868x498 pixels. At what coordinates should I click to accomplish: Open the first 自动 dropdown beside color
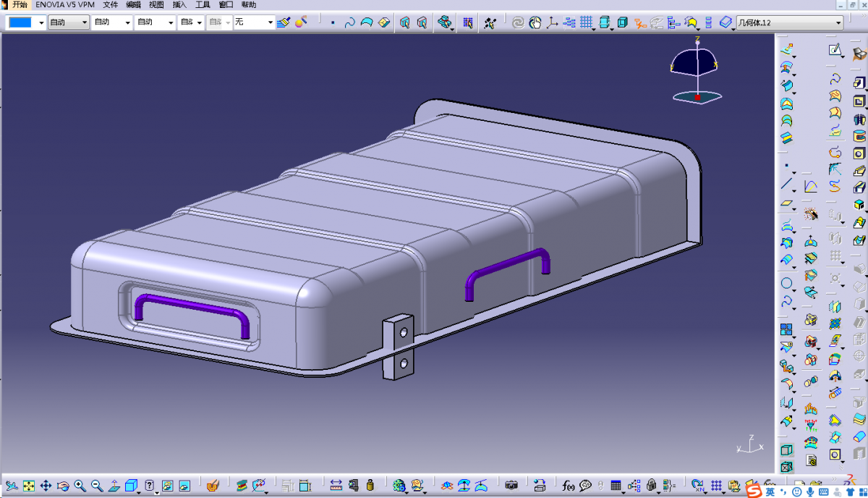[85, 22]
